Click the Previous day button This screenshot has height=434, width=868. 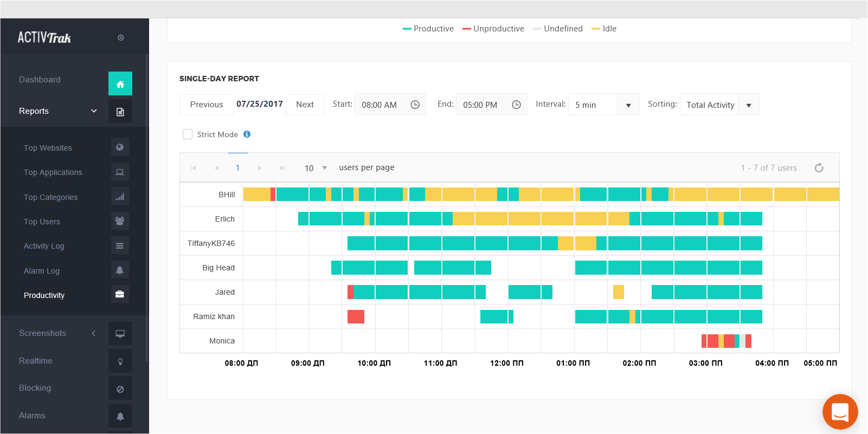point(207,105)
